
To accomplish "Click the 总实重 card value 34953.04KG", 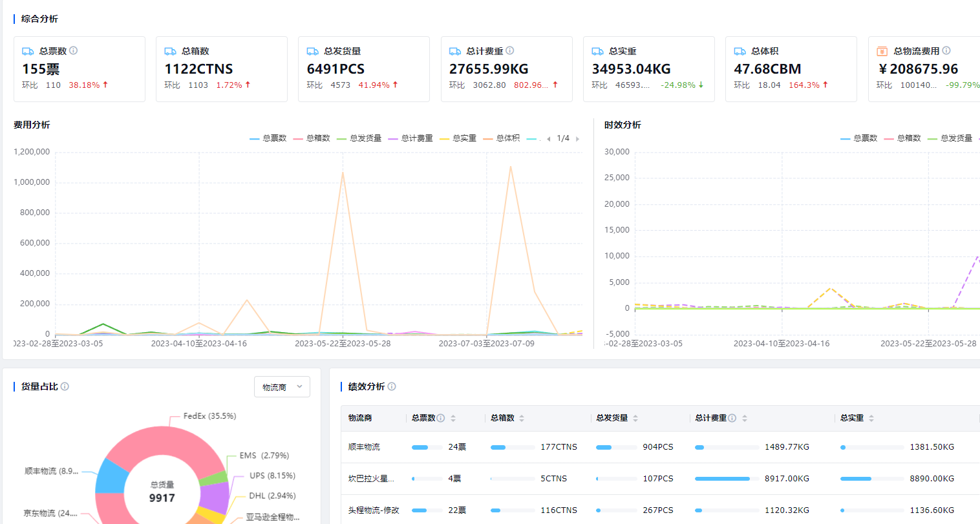I will click(x=631, y=69).
